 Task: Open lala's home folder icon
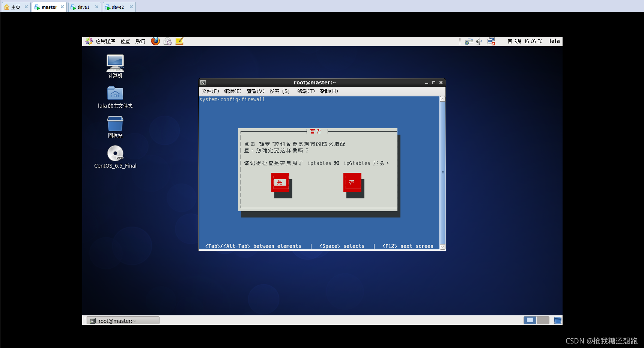point(115,97)
